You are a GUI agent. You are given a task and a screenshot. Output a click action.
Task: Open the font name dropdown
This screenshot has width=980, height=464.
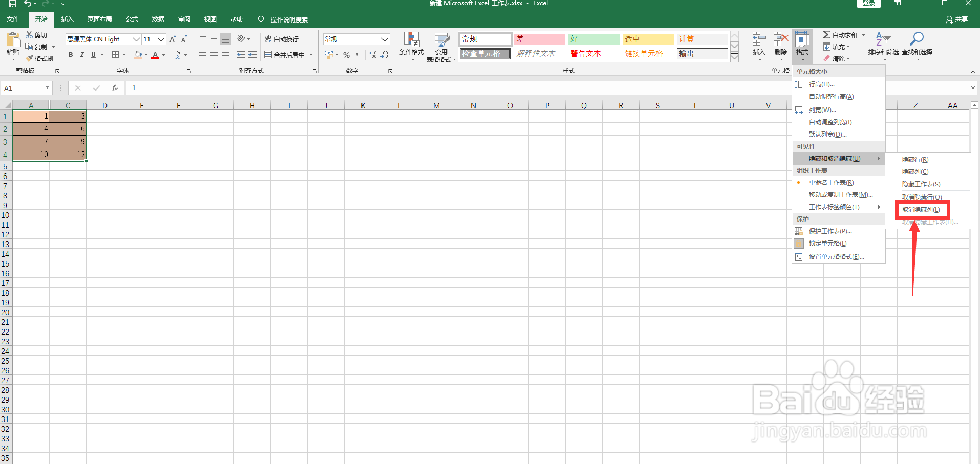[136, 39]
